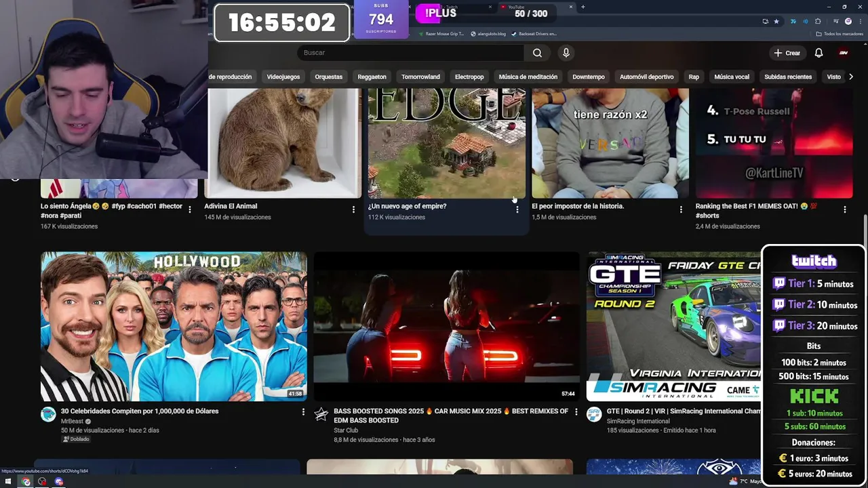
Task: Open Chrome three-dot menu
Action: 860,21
